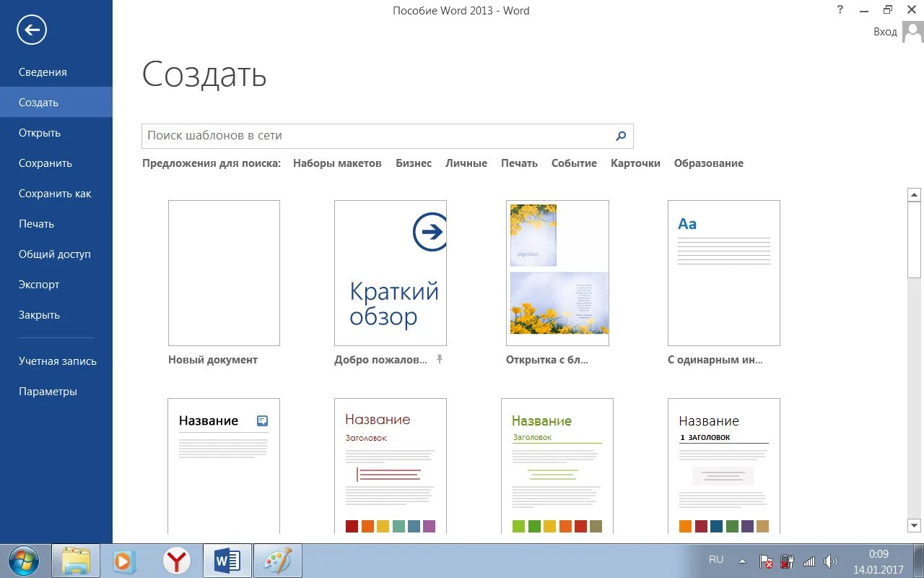Select Создать in the sidebar
924x578 pixels.
point(56,103)
